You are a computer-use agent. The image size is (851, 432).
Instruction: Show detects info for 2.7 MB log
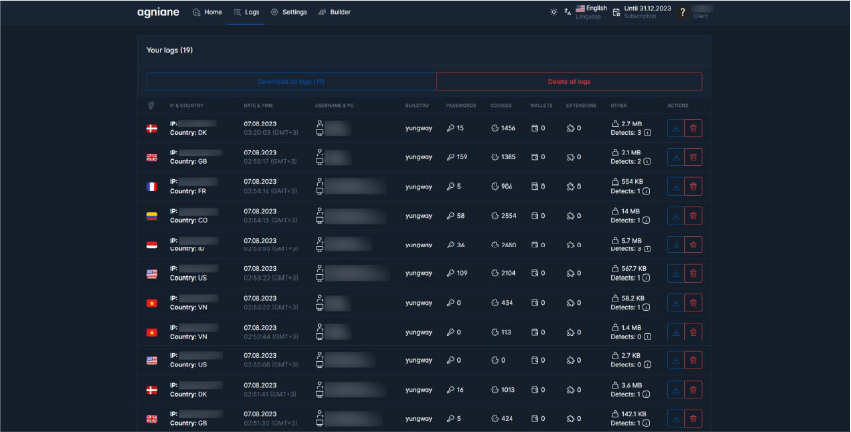(x=647, y=132)
